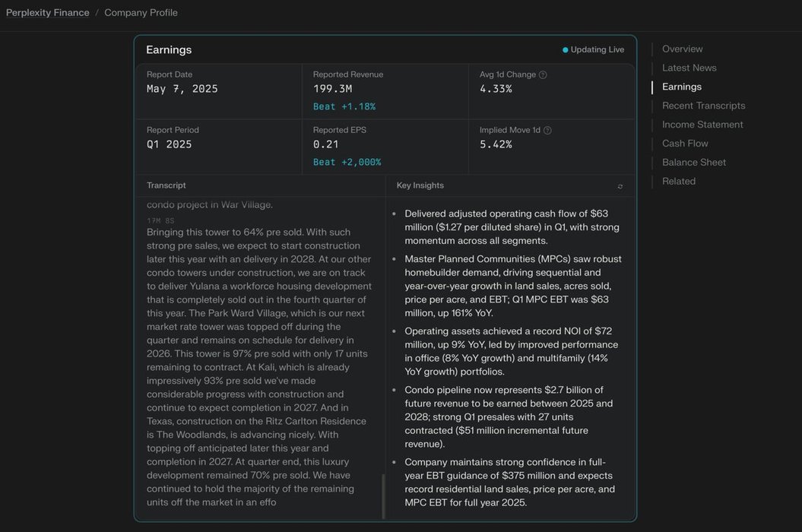Jump to the Overview section
This screenshot has height=532, width=802.
click(x=682, y=49)
